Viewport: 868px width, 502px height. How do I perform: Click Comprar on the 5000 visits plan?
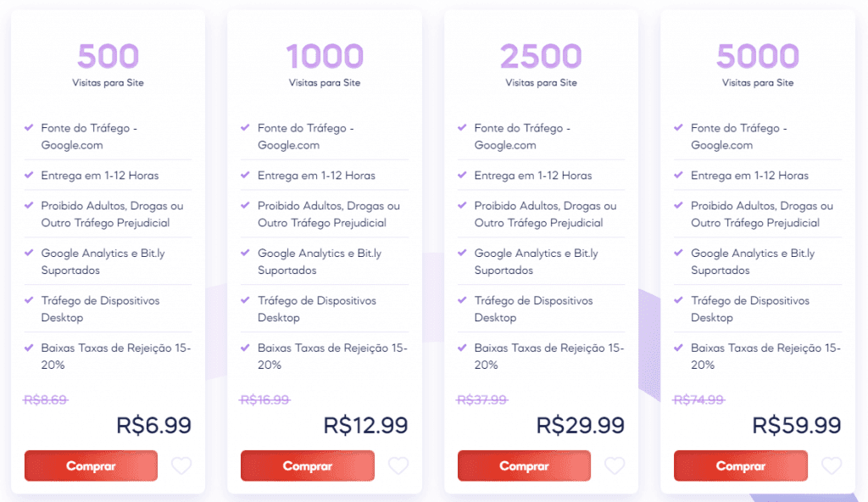click(740, 466)
